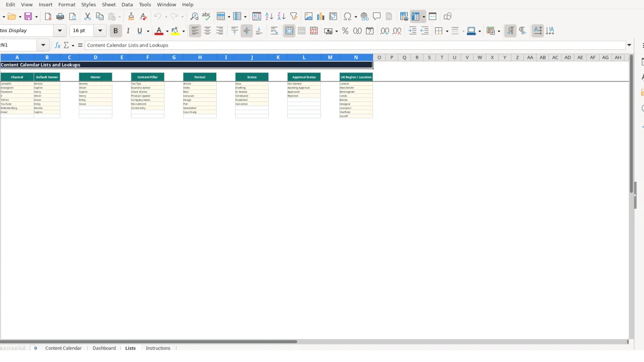Viewport: 644px width, 362px height.
Task: Insert a hyperlink
Action: coord(364,17)
